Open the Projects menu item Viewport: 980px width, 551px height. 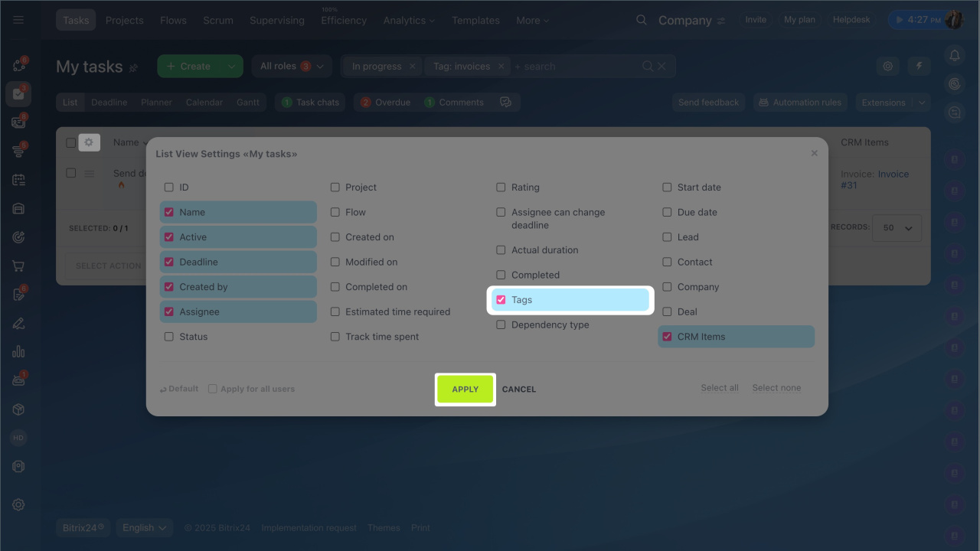(125, 20)
